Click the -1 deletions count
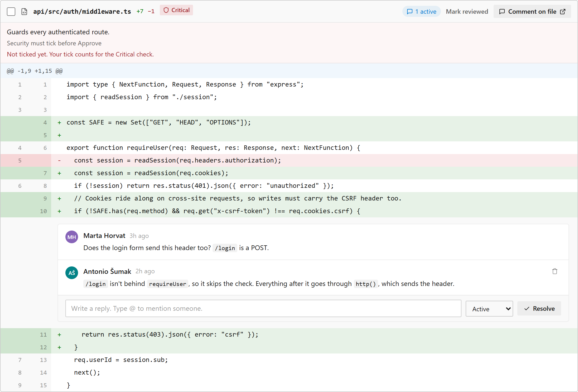This screenshot has width=578, height=392. (151, 12)
